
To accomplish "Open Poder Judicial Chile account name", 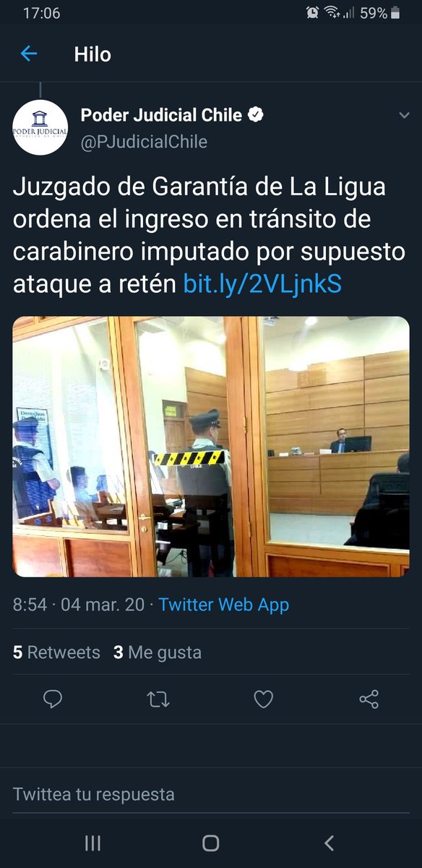I will [x=161, y=115].
